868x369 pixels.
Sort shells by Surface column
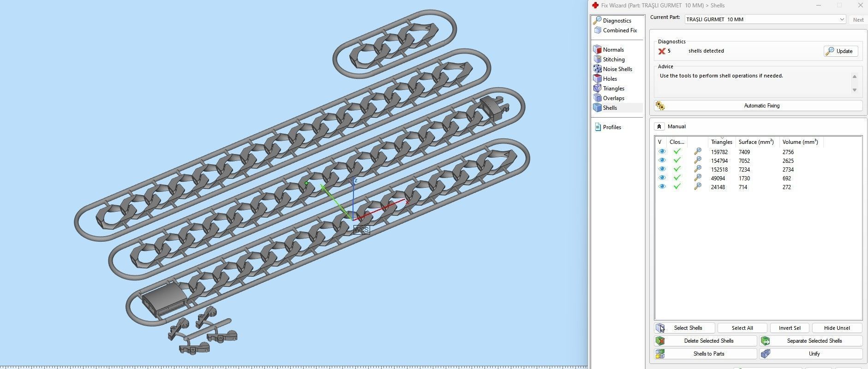point(757,142)
